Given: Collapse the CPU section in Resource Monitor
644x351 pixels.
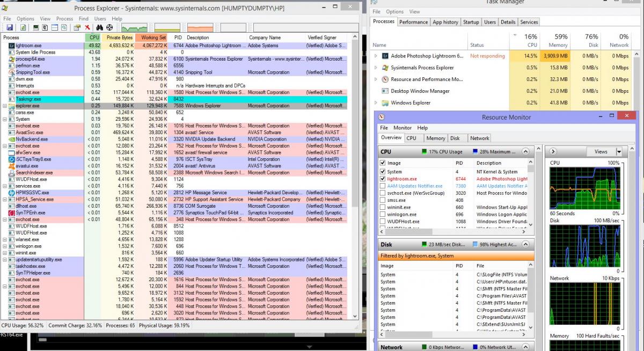Looking at the screenshot, I should coord(526,152).
